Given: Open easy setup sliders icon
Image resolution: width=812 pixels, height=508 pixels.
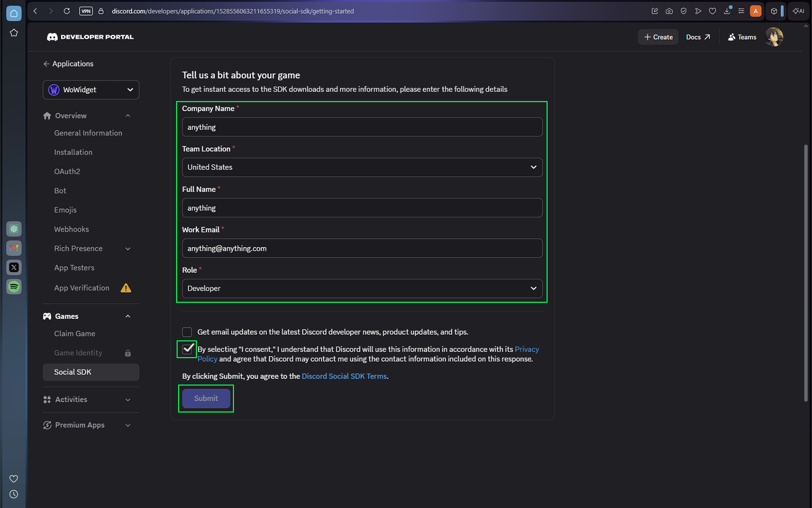Looking at the screenshot, I should click(x=741, y=11).
